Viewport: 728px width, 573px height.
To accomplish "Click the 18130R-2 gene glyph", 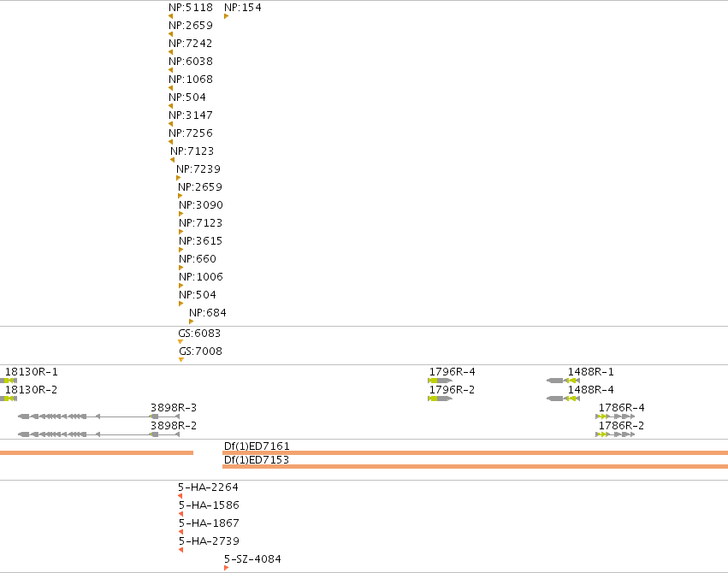I will click(9, 399).
